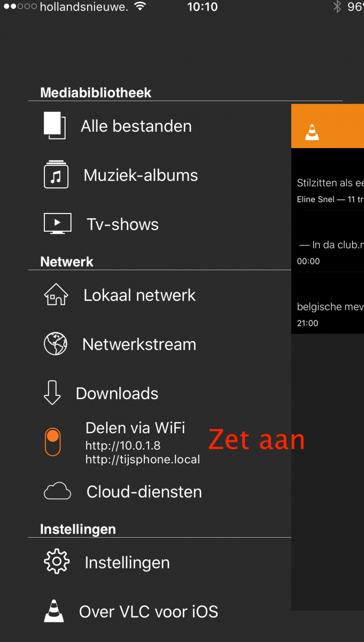Open the http://tijsphone.local address
364x642 pixels.
[x=143, y=460]
